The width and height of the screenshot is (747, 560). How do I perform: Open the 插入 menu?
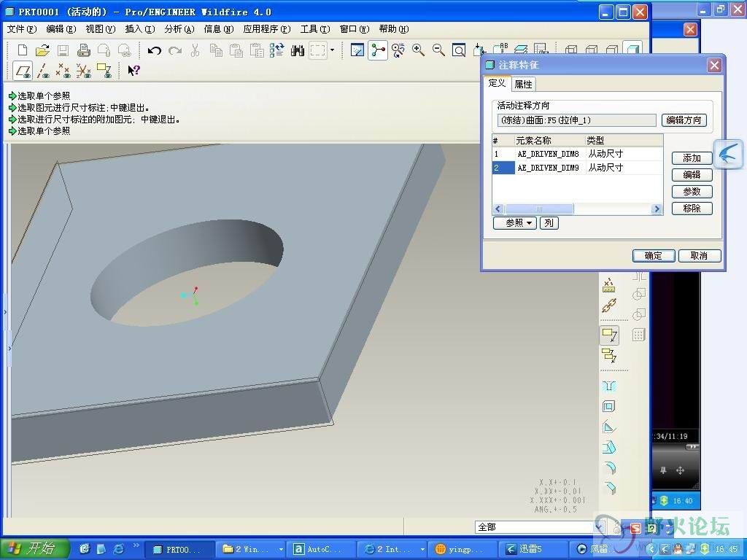pos(140,29)
